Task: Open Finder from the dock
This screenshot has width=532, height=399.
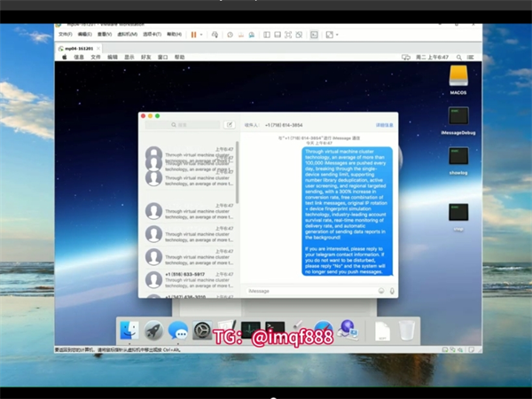Action: tap(129, 332)
